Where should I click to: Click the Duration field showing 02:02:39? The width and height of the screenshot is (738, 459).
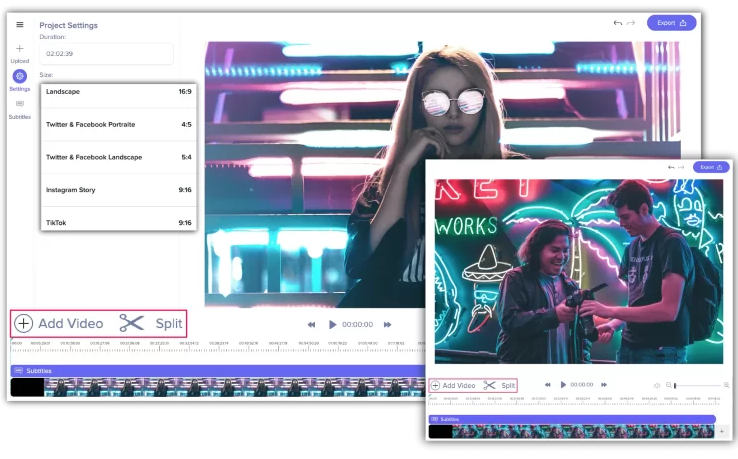click(x=106, y=54)
